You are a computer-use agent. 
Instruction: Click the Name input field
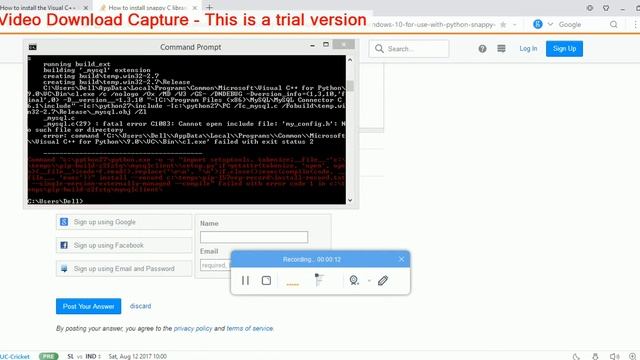[254, 237]
